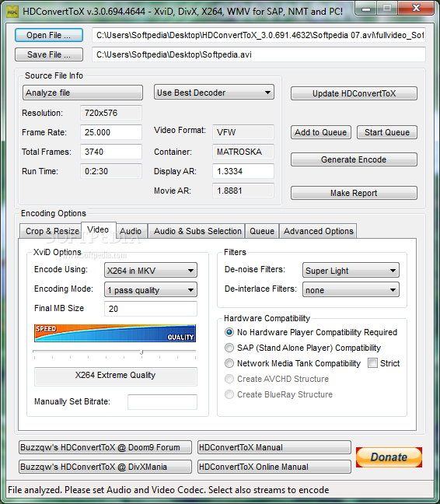Image resolution: width=440 pixels, height=504 pixels.
Task: Select Create BlueRay Structure radio button
Action: (278, 394)
